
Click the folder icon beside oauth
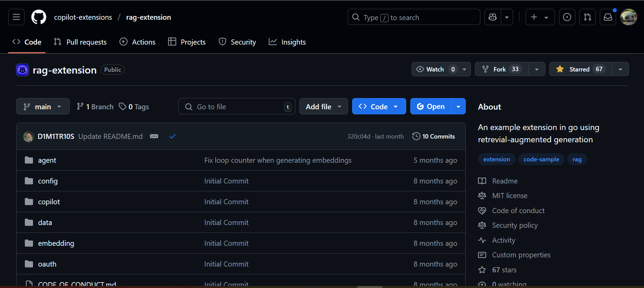click(x=29, y=264)
